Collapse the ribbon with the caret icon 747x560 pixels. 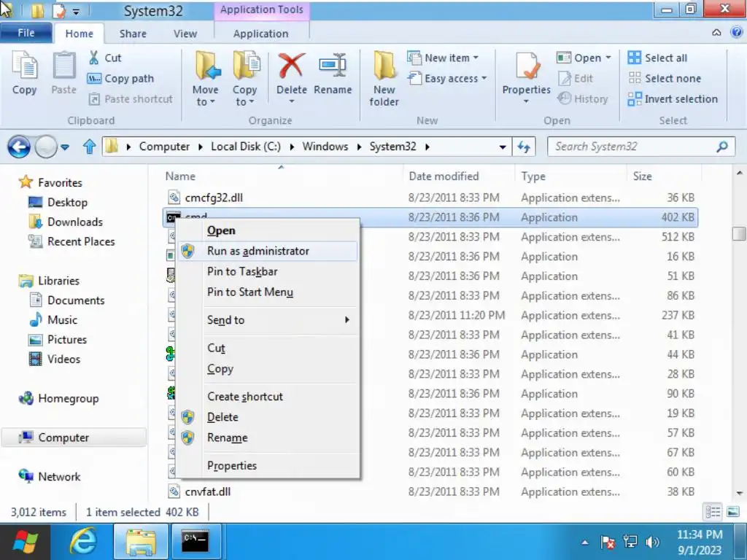click(716, 32)
